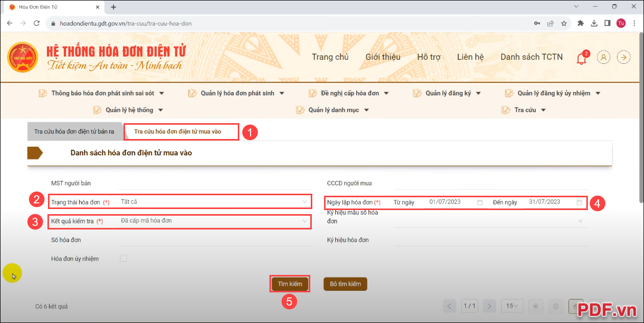The width and height of the screenshot is (644, 323).
Task: Click the next page arrow
Action: pyautogui.click(x=489, y=306)
